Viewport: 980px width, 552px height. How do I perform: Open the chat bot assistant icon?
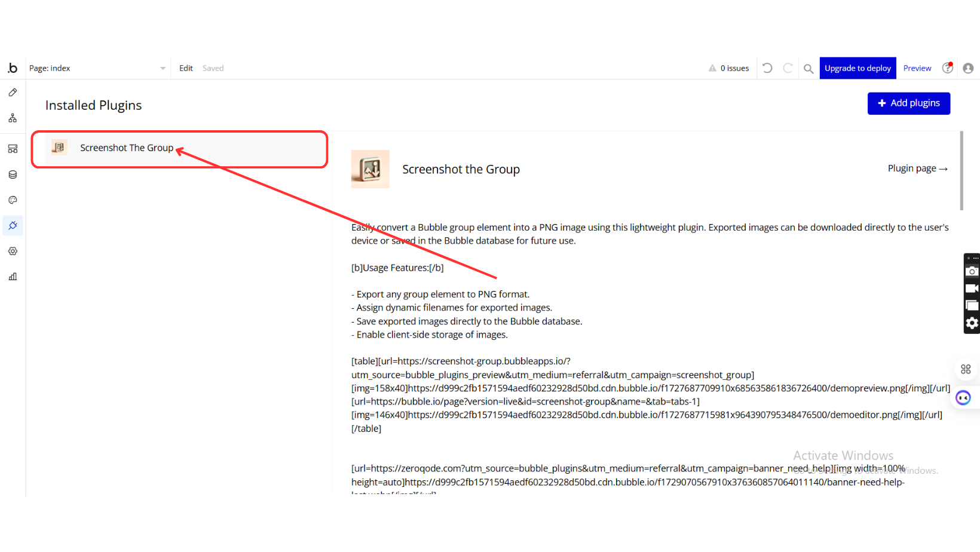pyautogui.click(x=963, y=398)
